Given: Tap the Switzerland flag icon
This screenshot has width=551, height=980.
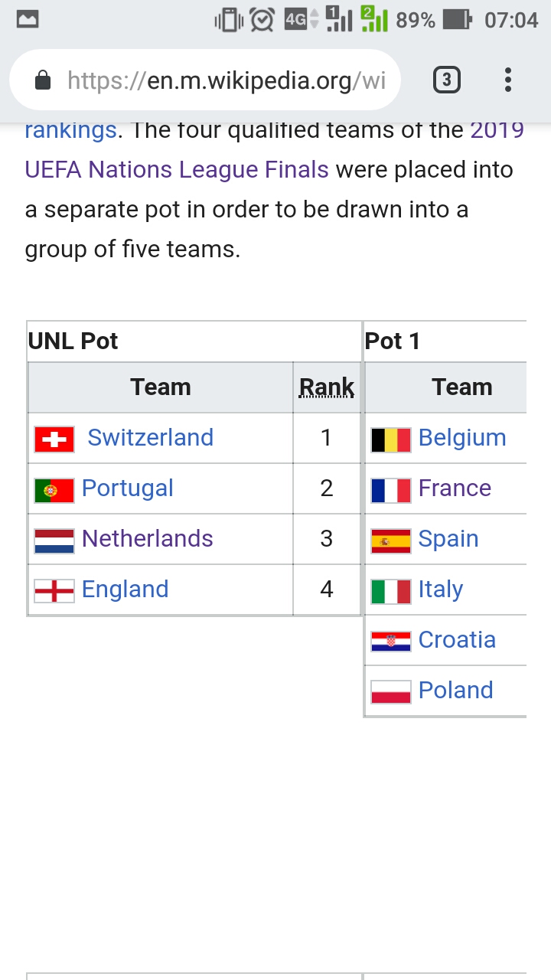Looking at the screenshot, I should (54, 439).
